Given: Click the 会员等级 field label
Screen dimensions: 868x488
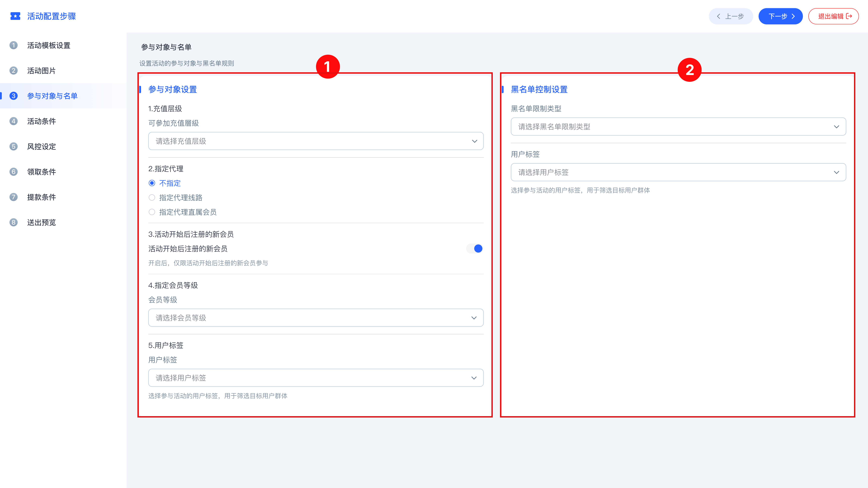Looking at the screenshot, I should click(163, 299).
